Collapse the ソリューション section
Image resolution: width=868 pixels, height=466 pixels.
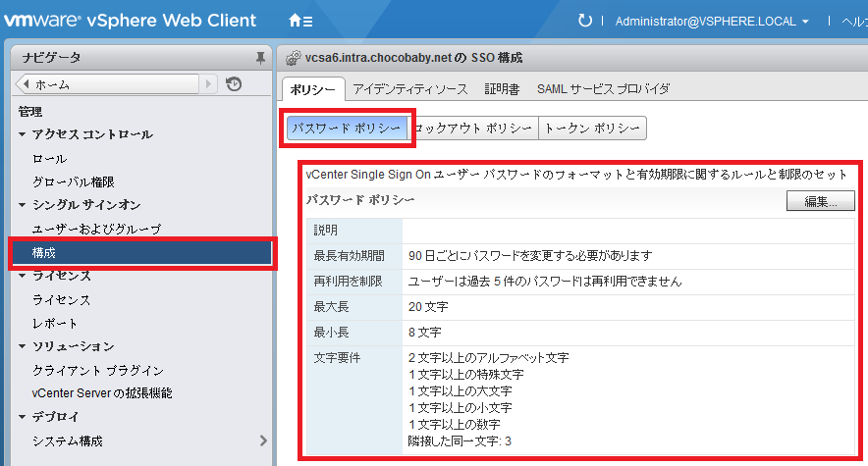click(23, 346)
